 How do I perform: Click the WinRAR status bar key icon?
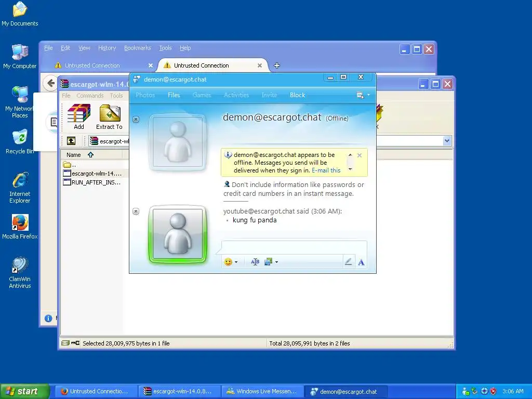[75, 343]
